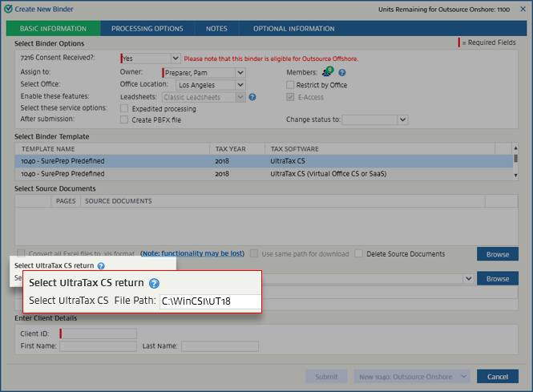
Task: Click the Create New Binder logo icon
Action: (8, 9)
